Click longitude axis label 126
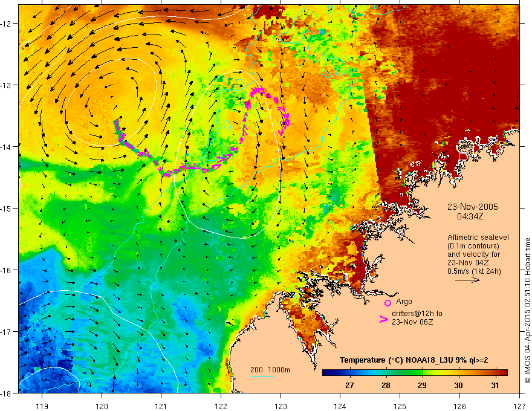Screen dimensions: 532x411 point(459,406)
